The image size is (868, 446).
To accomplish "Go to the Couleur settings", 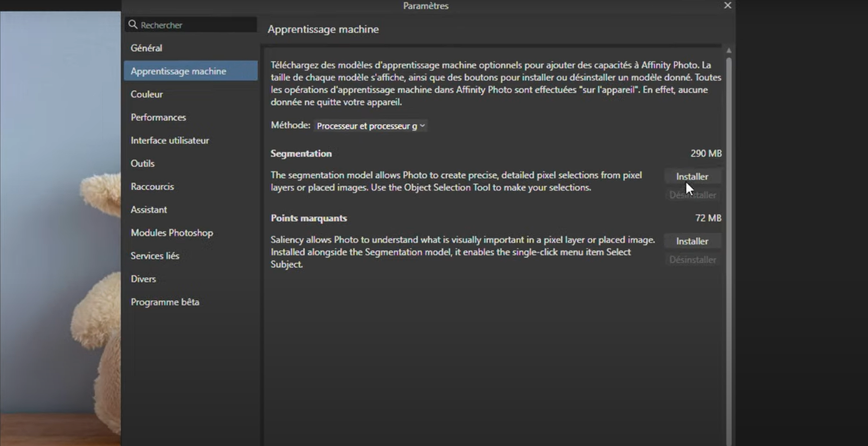I will pyautogui.click(x=147, y=94).
